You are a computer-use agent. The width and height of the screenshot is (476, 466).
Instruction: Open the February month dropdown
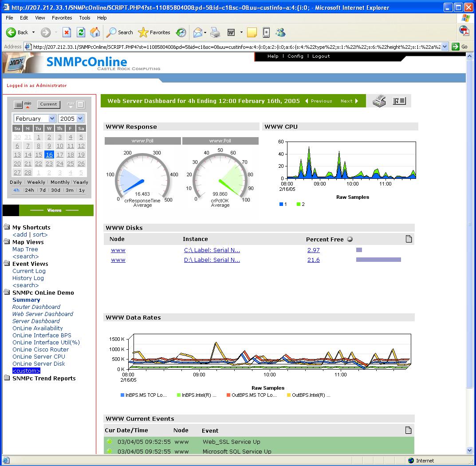pos(52,118)
